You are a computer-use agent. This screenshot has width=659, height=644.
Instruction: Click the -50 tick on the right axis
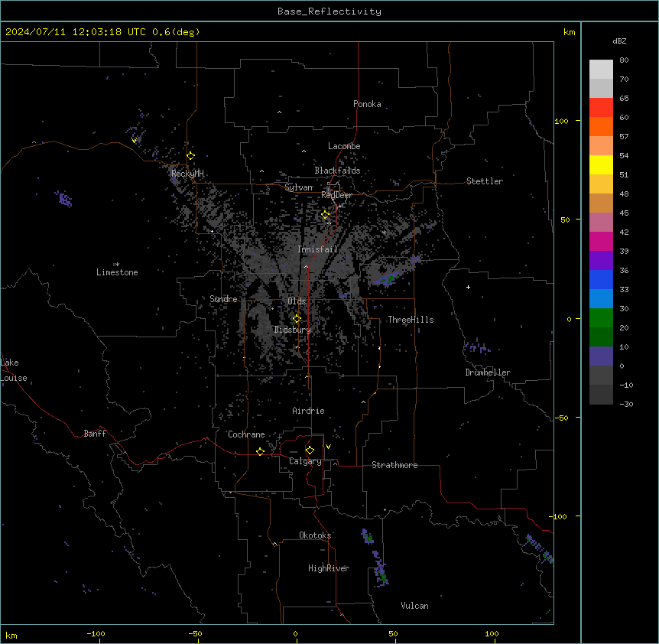coord(561,418)
